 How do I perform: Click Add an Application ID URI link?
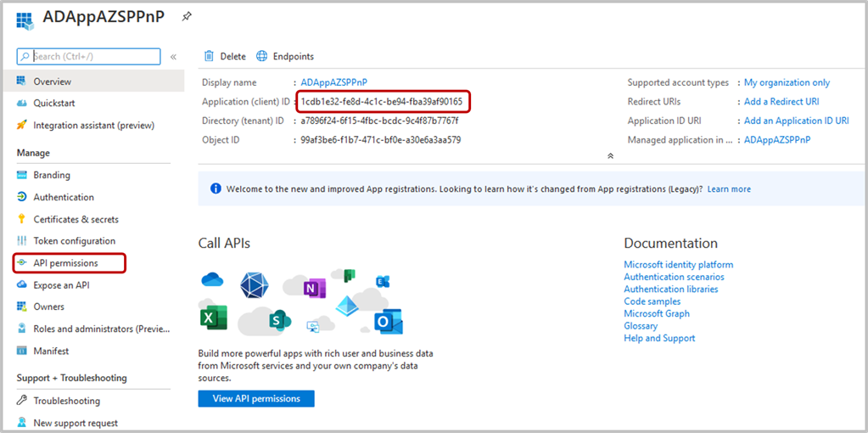pos(797,121)
